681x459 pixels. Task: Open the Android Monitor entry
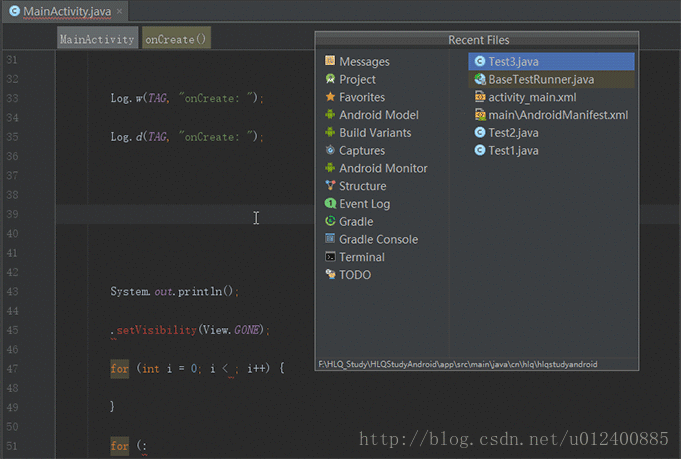[x=383, y=168]
